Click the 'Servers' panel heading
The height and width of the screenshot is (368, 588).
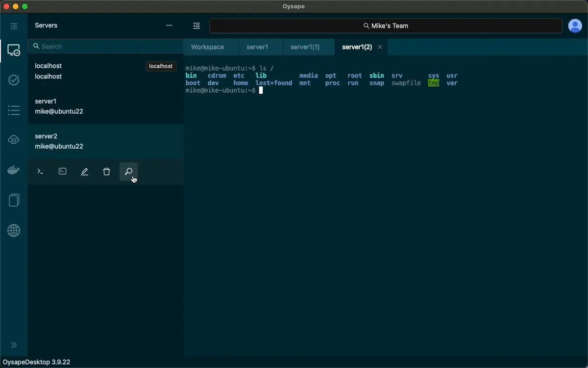(x=46, y=26)
